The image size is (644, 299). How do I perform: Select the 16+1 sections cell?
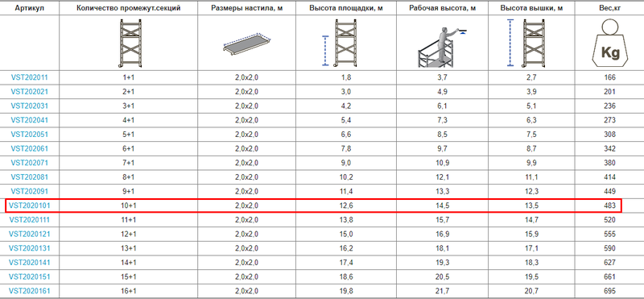click(129, 291)
